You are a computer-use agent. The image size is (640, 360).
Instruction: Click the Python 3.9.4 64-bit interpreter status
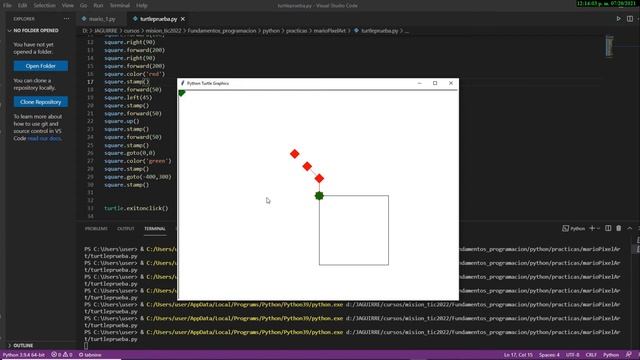point(24,355)
